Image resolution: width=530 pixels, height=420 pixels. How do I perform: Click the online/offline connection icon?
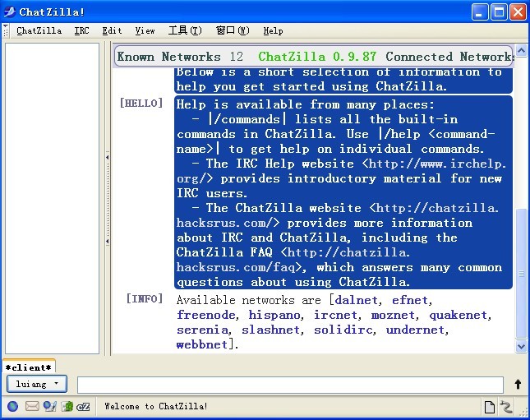click(506, 407)
